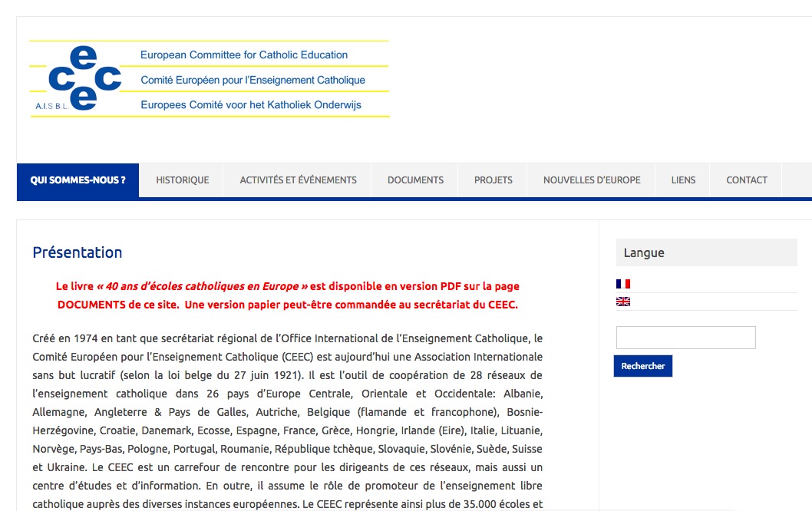
Task: Open the Contact page
Action: [746, 180]
